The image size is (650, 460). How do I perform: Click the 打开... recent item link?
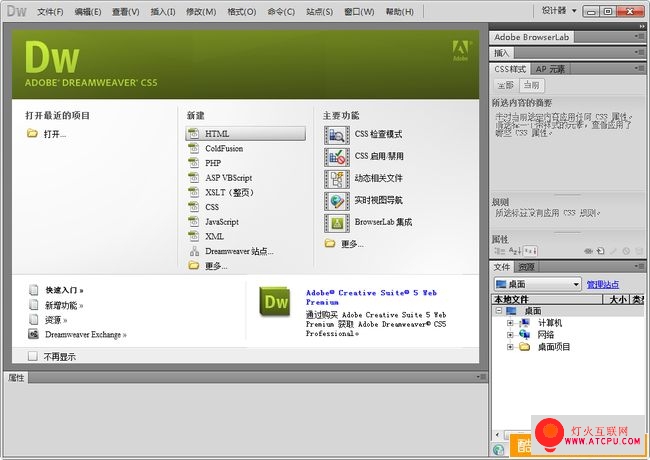pyautogui.click(x=55, y=134)
